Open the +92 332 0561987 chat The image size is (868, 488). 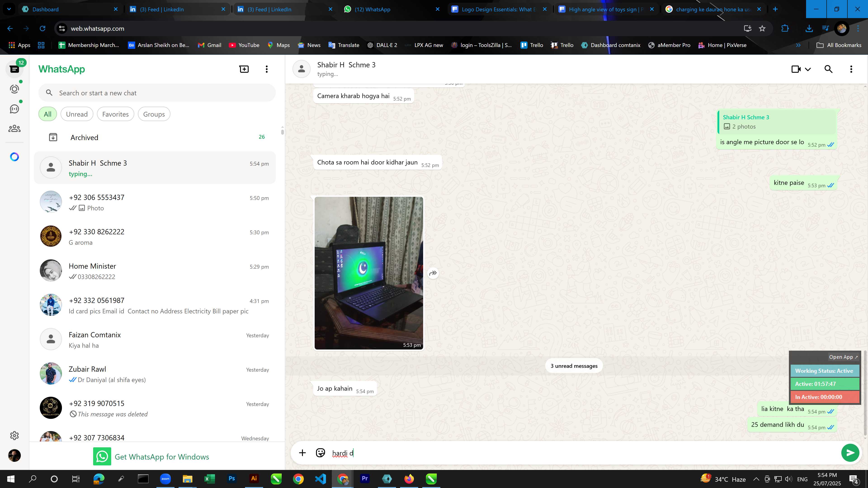155,305
